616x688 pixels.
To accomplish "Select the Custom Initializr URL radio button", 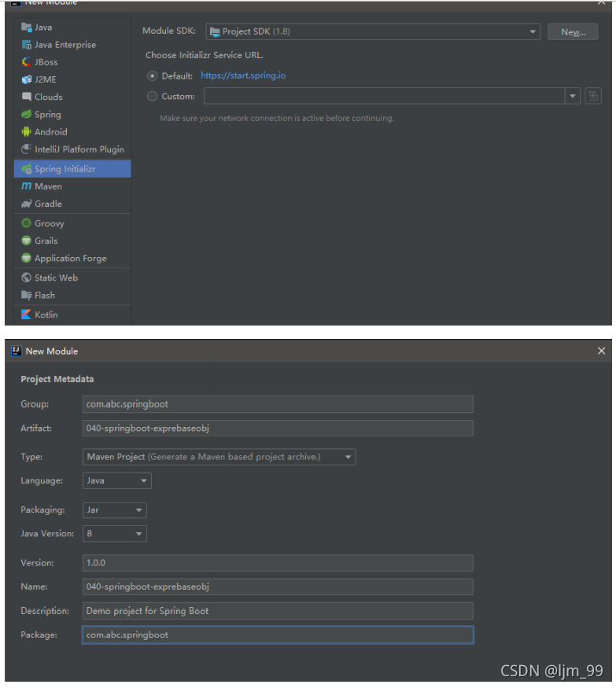I will [x=152, y=96].
